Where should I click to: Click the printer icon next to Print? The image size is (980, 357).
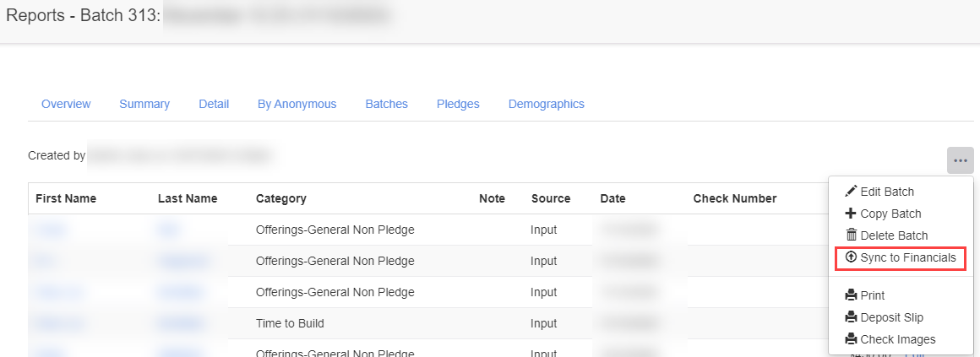pyautogui.click(x=851, y=295)
